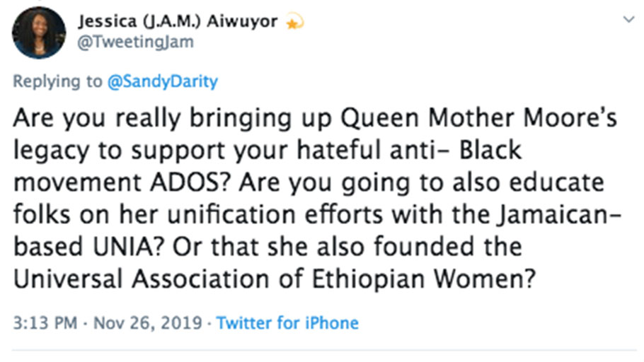Screen dimensions: 644x362
Task: Click the divider line below the timestamp
Action: tap(322, 350)
